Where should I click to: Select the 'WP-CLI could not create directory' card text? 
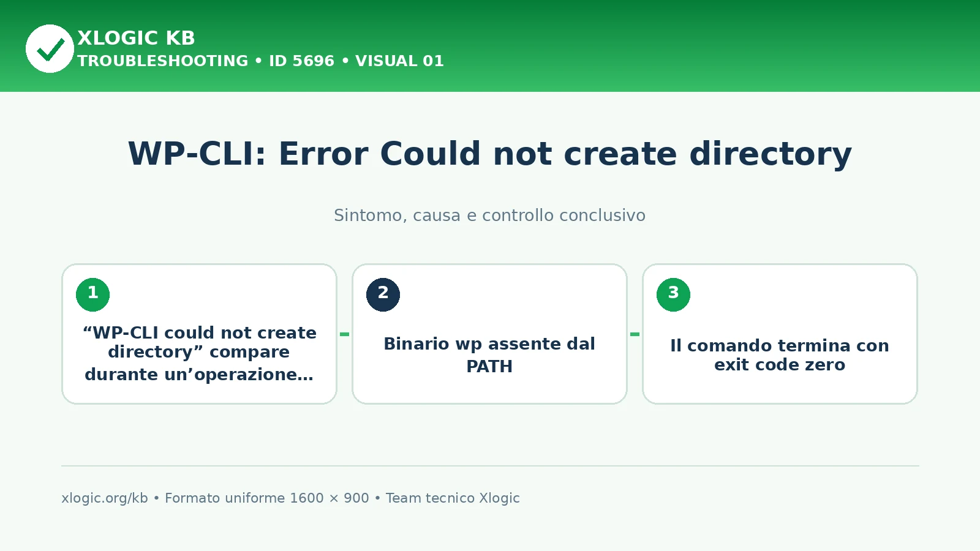point(200,353)
